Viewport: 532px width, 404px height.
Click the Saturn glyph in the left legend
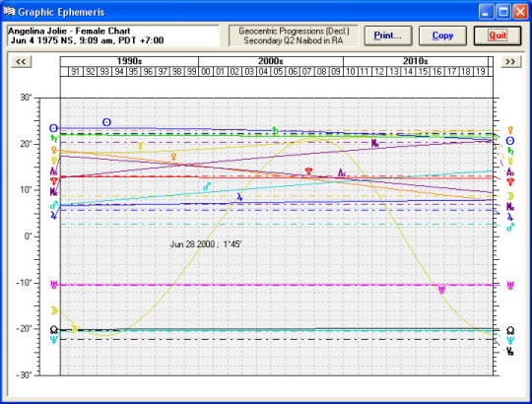point(53,138)
